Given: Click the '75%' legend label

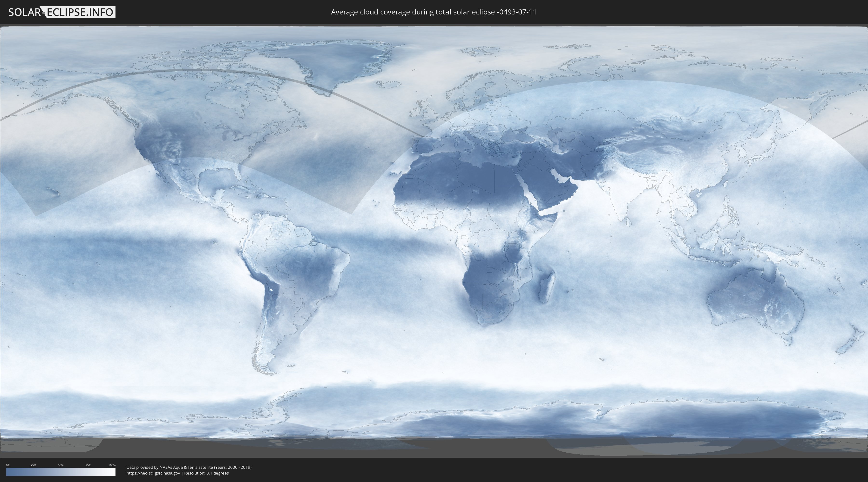Looking at the screenshot, I should point(88,465).
